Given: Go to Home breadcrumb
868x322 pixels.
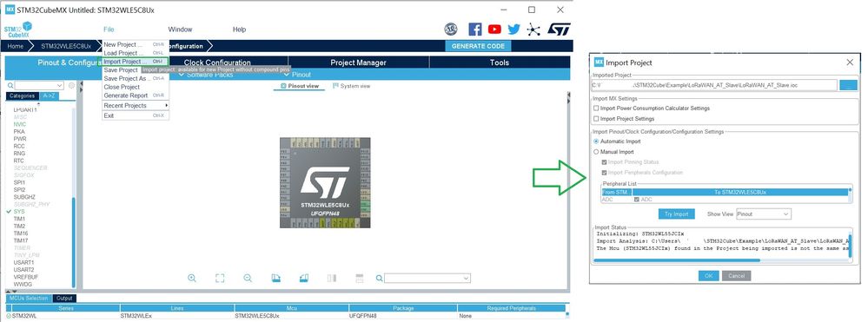Looking at the screenshot, I should click(15, 46).
